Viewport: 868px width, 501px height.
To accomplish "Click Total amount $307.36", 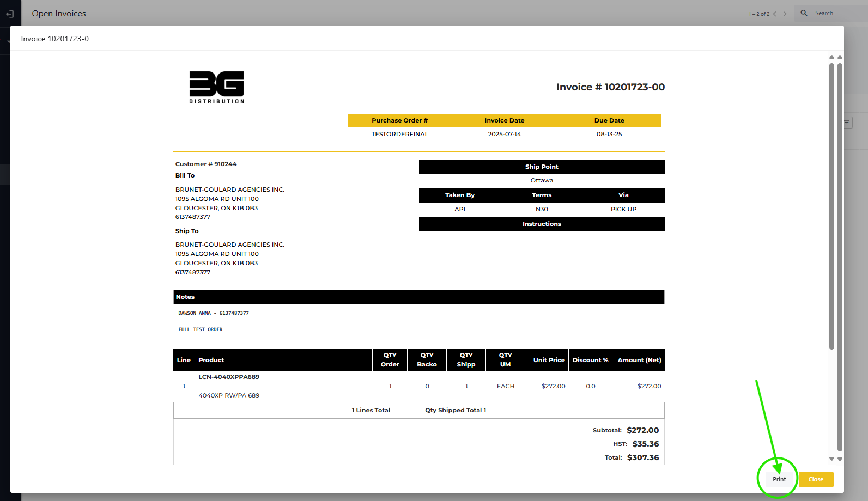I will tap(643, 457).
